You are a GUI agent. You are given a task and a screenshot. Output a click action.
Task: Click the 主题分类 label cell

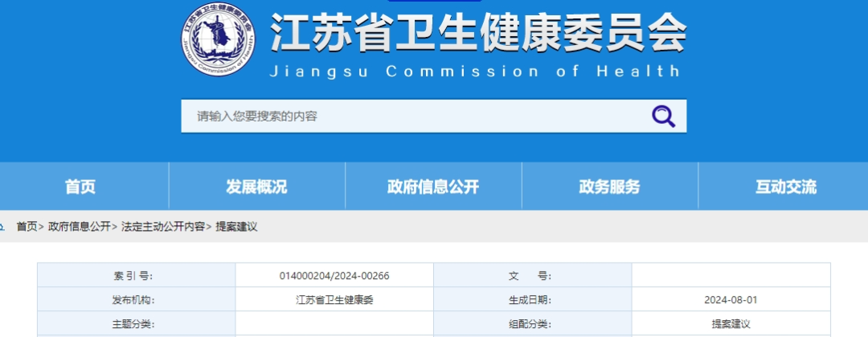point(136,323)
